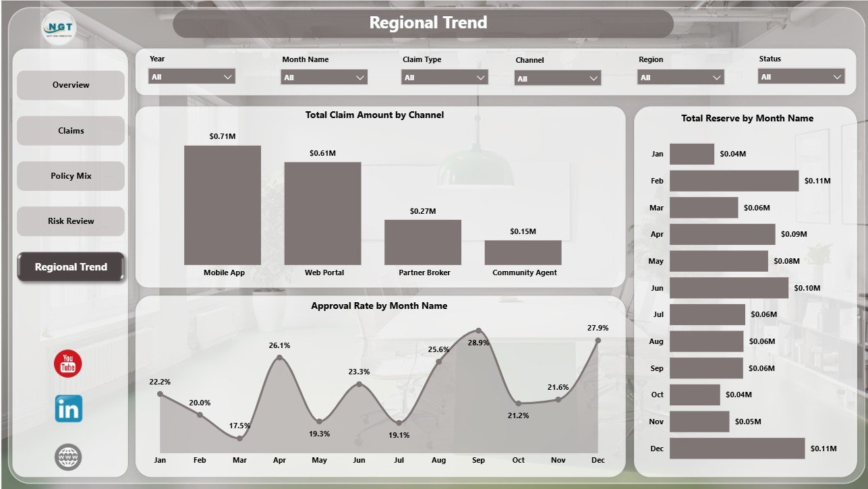Click the Apr reserve bar
Viewport: 868px width, 489px height.
point(722,234)
